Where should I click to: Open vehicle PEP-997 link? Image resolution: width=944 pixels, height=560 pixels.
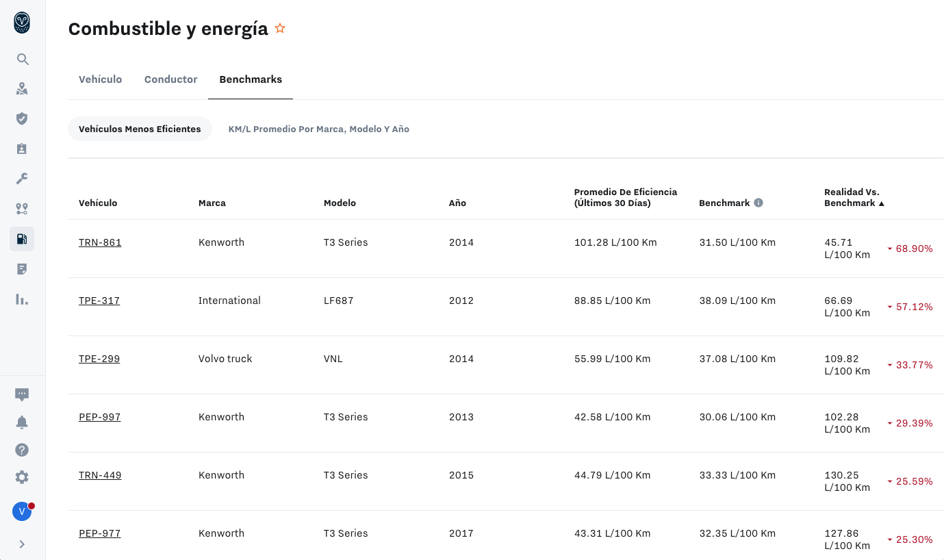point(100,417)
